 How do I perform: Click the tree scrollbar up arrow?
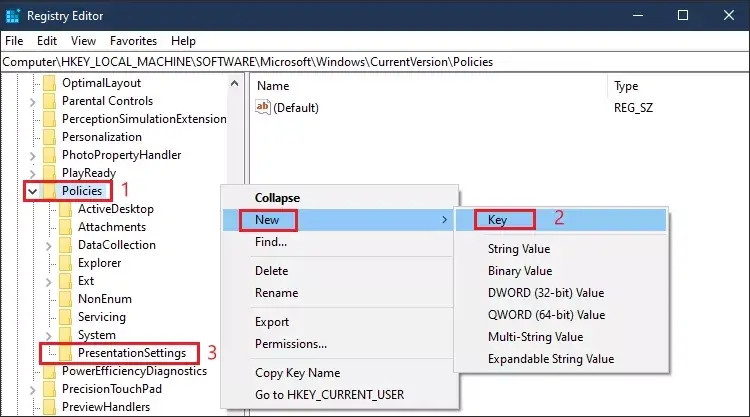click(234, 83)
